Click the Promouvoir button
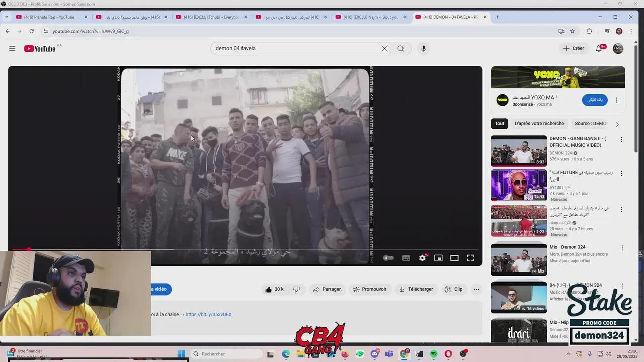Image resolution: width=644 pixels, height=362 pixels. point(369,289)
